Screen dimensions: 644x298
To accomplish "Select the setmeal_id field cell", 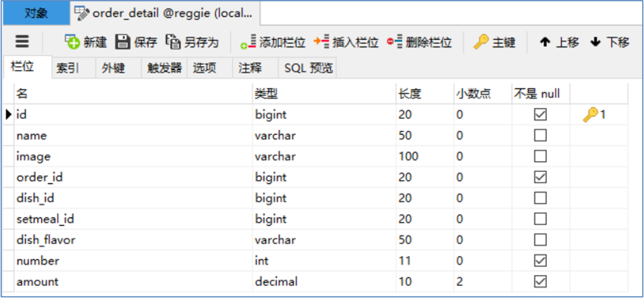I will click(x=133, y=218).
